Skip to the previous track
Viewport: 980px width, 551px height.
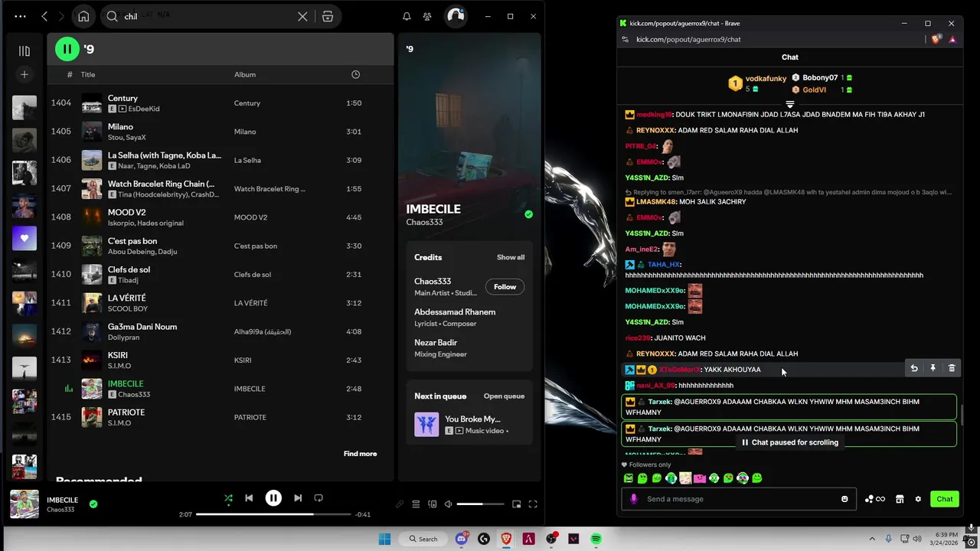(x=249, y=498)
